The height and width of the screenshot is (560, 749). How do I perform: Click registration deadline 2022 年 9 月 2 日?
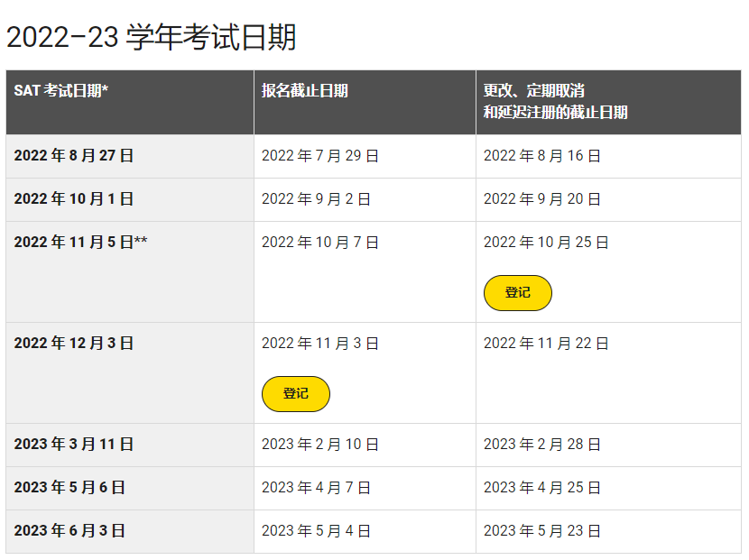point(316,199)
